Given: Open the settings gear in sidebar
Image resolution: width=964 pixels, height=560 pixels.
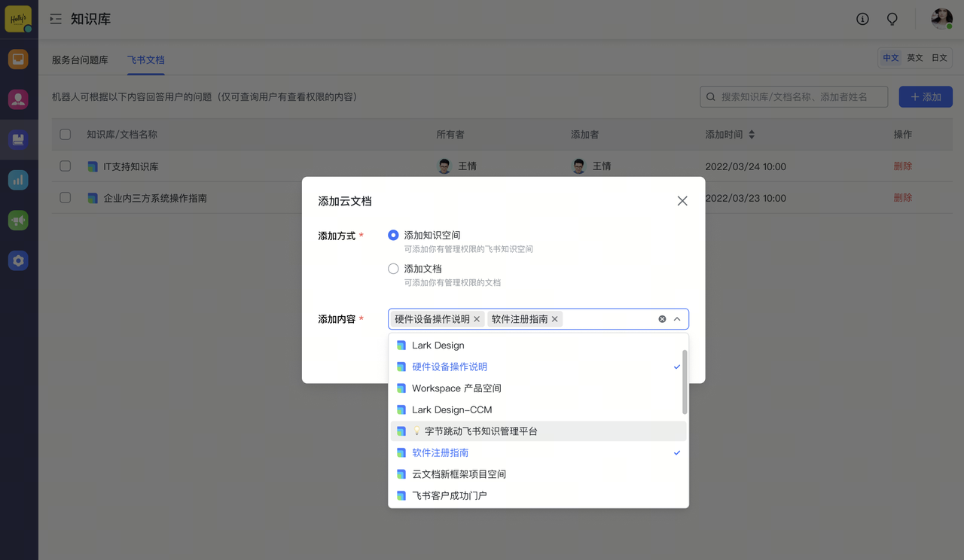Looking at the screenshot, I should point(18,261).
